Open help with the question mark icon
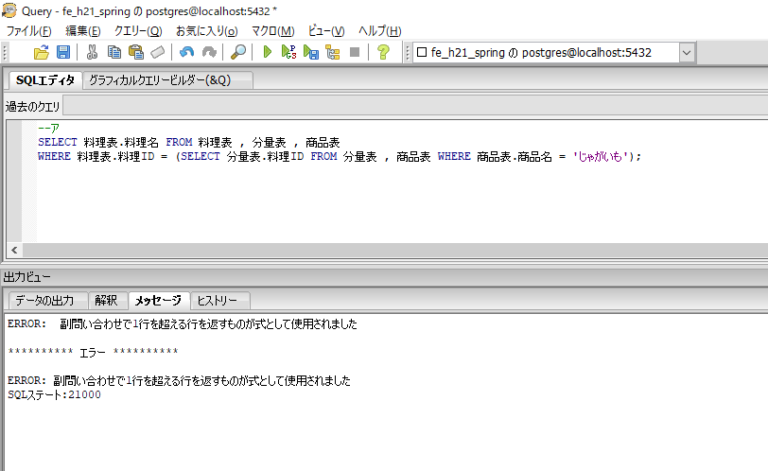This screenshot has width=768, height=471. 382,52
